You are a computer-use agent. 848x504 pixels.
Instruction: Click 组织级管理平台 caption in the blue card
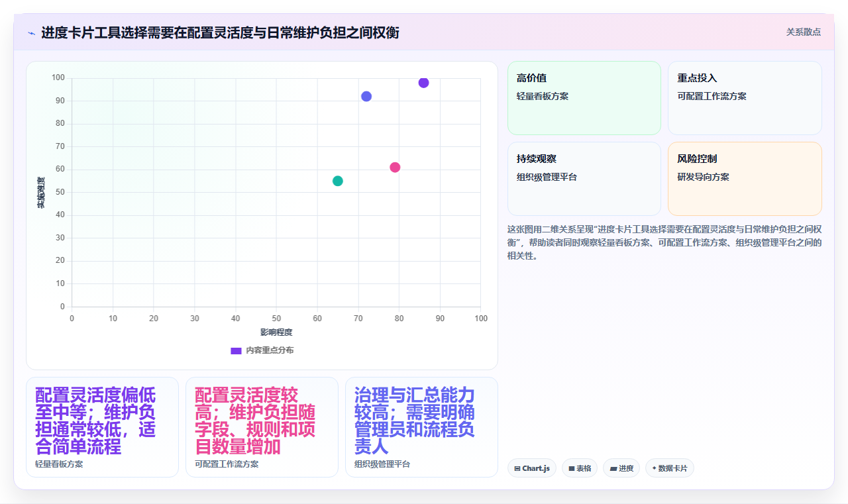tap(382, 464)
